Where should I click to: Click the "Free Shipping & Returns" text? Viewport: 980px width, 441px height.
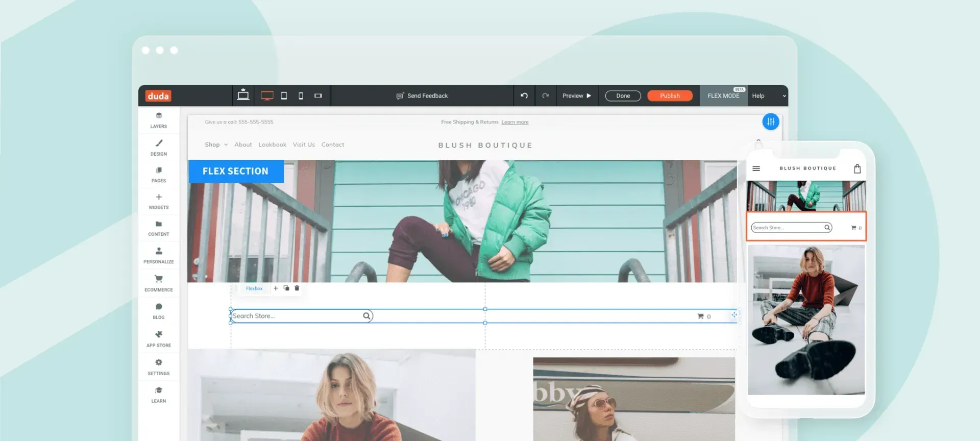click(470, 122)
